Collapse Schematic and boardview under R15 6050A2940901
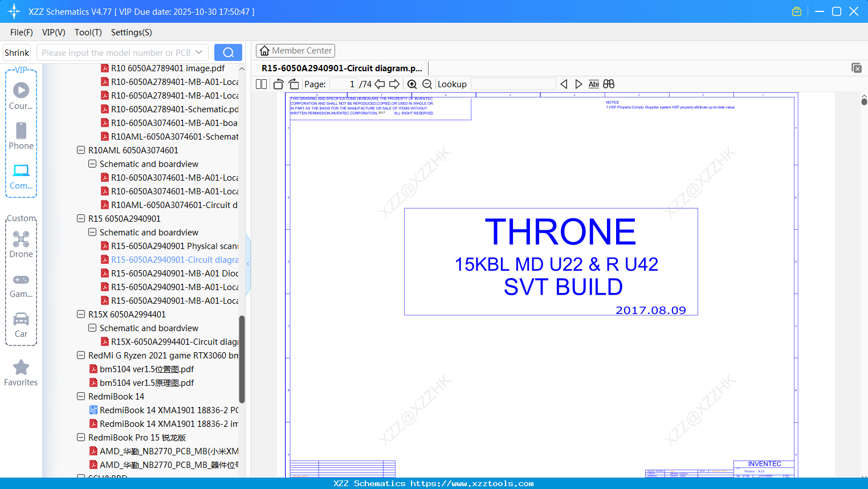The image size is (868, 489). pyautogui.click(x=92, y=233)
